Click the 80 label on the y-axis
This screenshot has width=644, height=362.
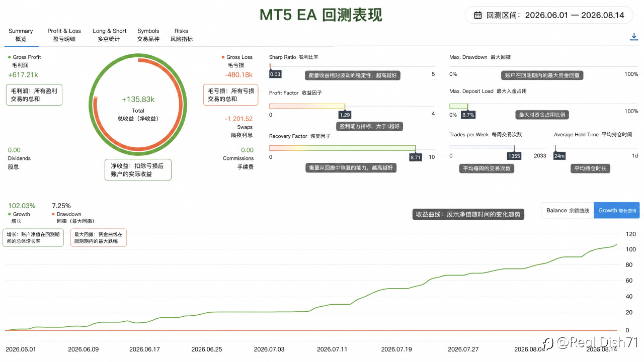point(629,265)
